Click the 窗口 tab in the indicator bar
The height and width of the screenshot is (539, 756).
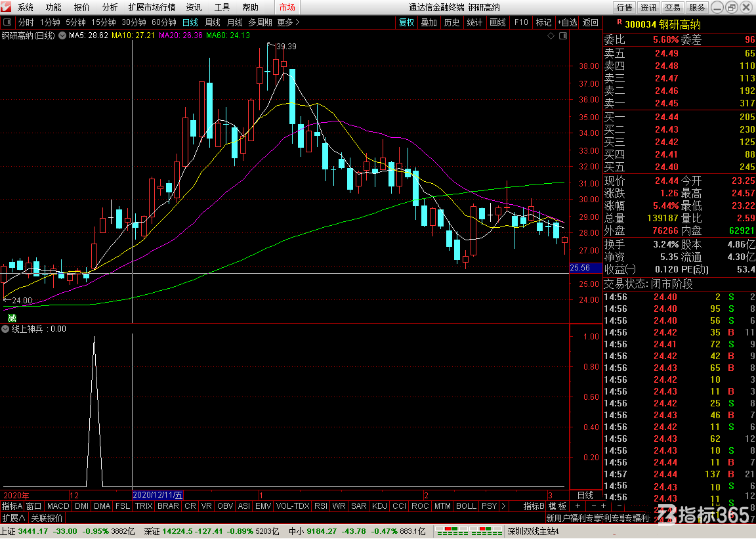(x=33, y=506)
